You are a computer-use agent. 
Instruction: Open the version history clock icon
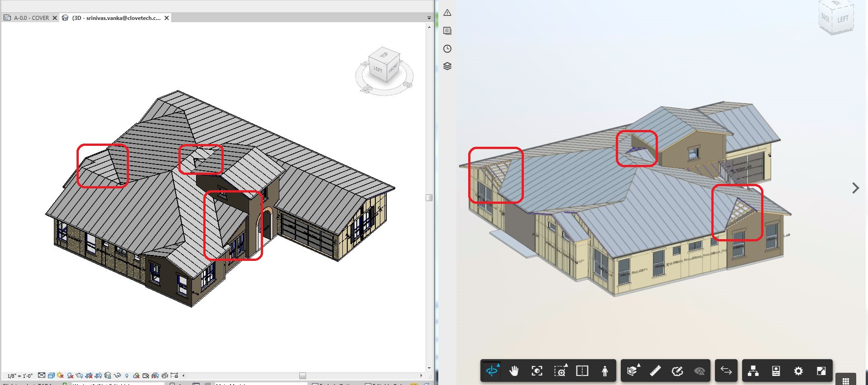[447, 48]
